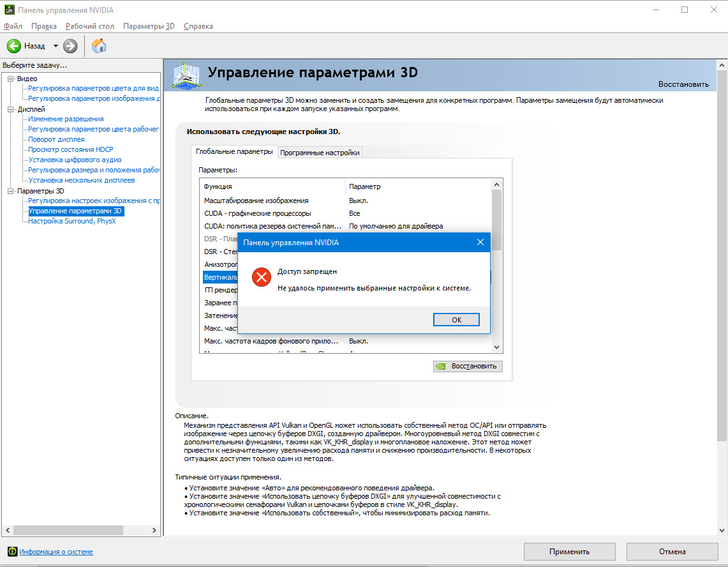Open Настройка Surround, PhysX task
This screenshot has height=567, width=728.
tap(72, 221)
